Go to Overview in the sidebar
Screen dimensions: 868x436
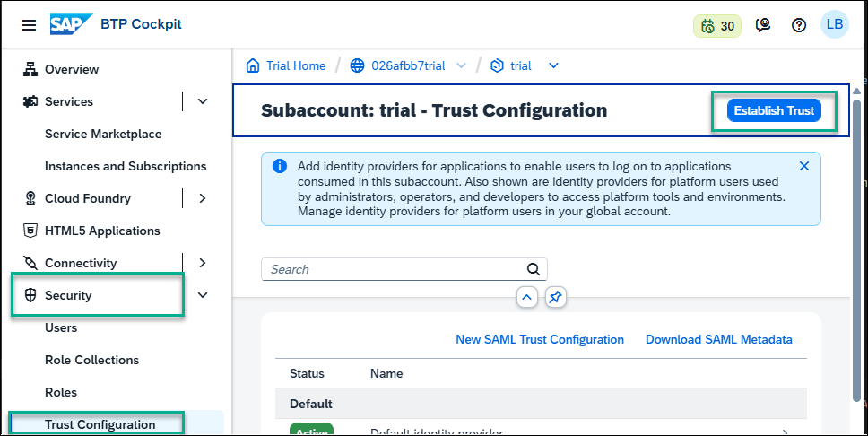tap(72, 69)
